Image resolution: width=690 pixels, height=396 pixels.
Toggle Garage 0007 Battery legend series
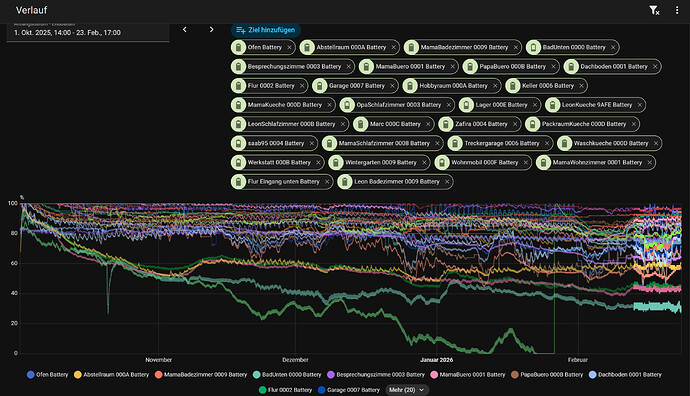349,390
